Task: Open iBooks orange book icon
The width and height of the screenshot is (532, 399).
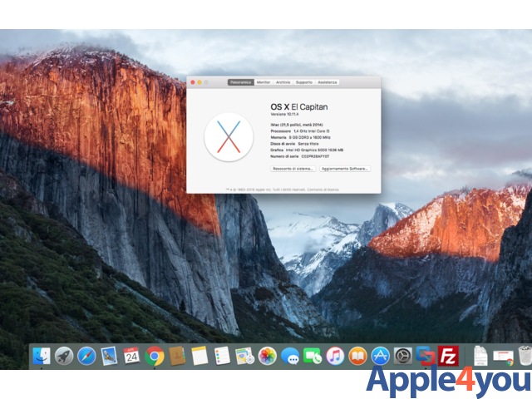Action: click(x=357, y=356)
